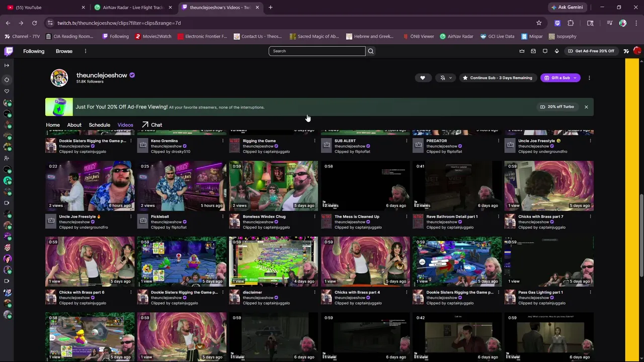
Task: Open the Pickleball clip thumbnail
Action: 182,186
